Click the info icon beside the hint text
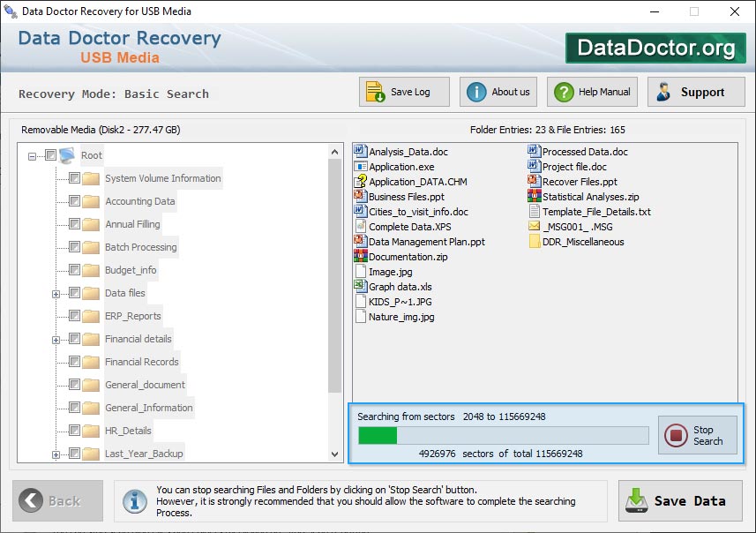This screenshot has width=756, height=533. [x=134, y=501]
